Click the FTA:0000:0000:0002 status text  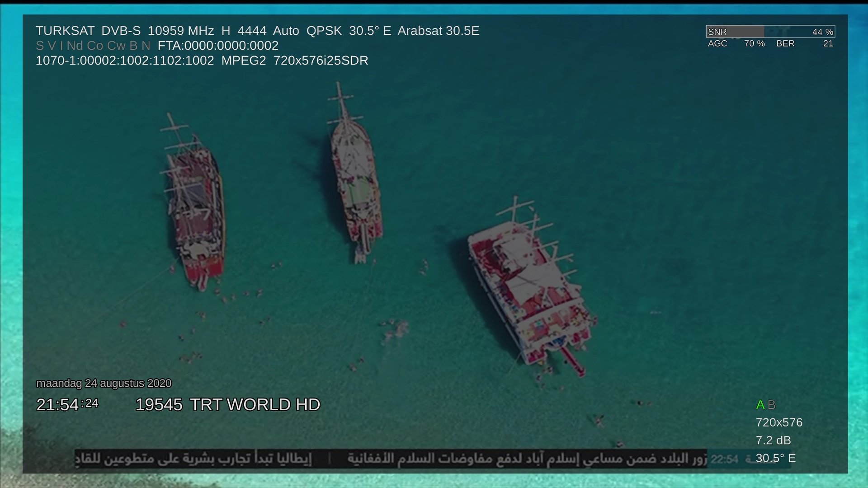tap(218, 46)
